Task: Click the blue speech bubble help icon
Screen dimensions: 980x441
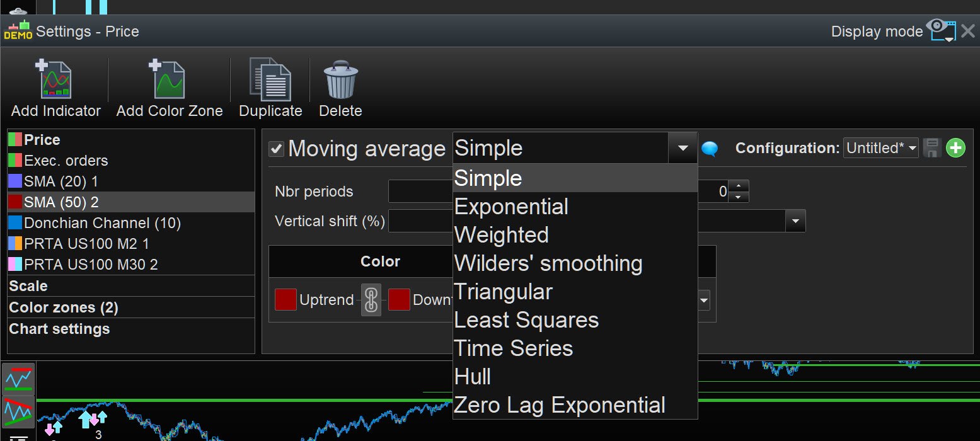Action: coord(710,149)
